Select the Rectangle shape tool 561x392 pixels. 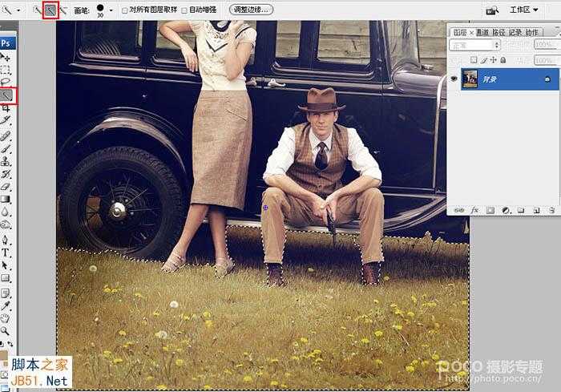6,278
